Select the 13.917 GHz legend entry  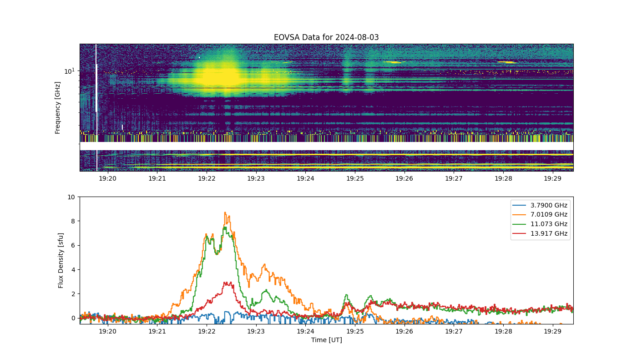(540, 233)
